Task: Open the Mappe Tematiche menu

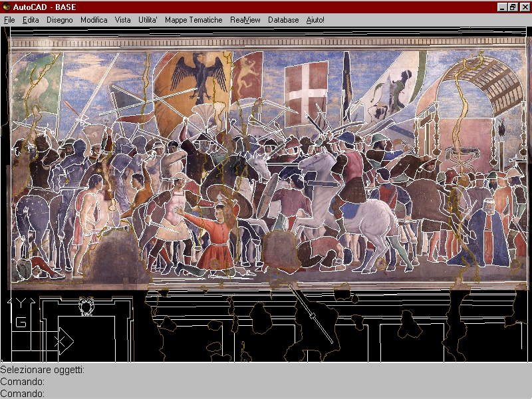Action: pyautogui.click(x=194, y=20)
